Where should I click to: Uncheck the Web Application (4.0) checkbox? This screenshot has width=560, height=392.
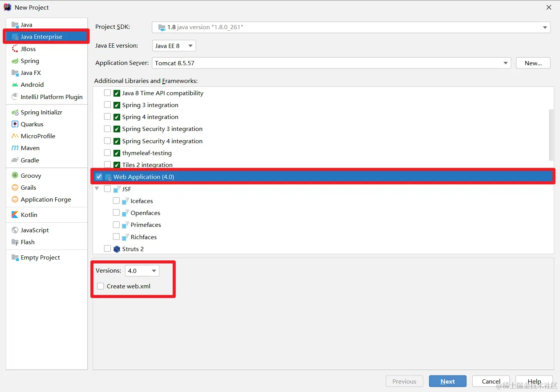click(99, 177)
